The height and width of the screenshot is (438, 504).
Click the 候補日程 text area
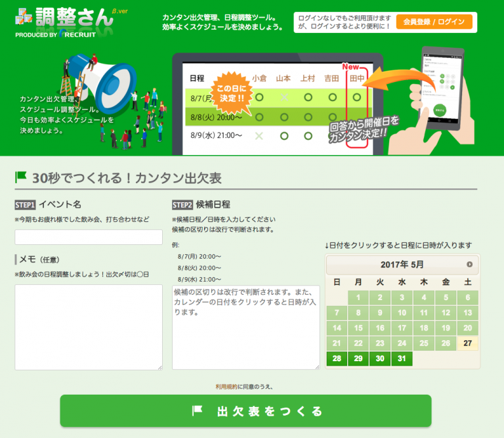click(x=246, y=327)
